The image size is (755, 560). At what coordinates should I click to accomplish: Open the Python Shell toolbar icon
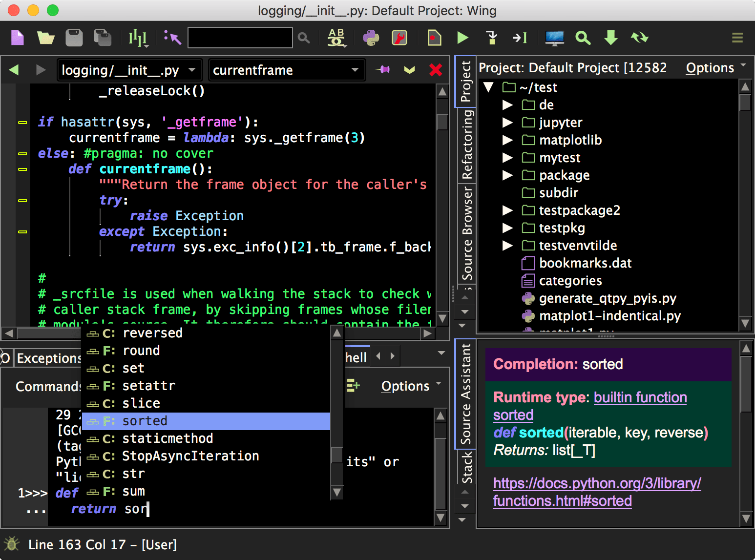(x=371, y=38)
